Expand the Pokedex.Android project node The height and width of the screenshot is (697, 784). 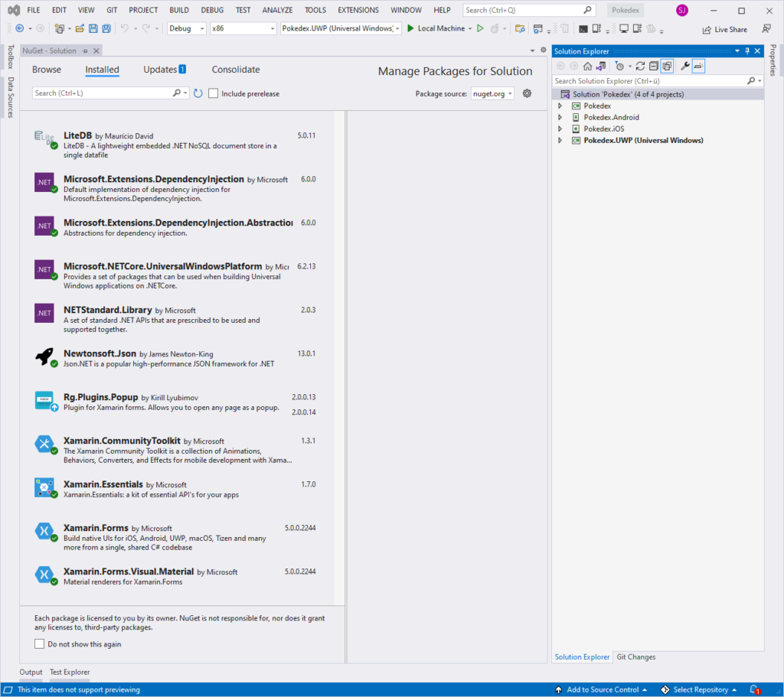tap(560, 118)
